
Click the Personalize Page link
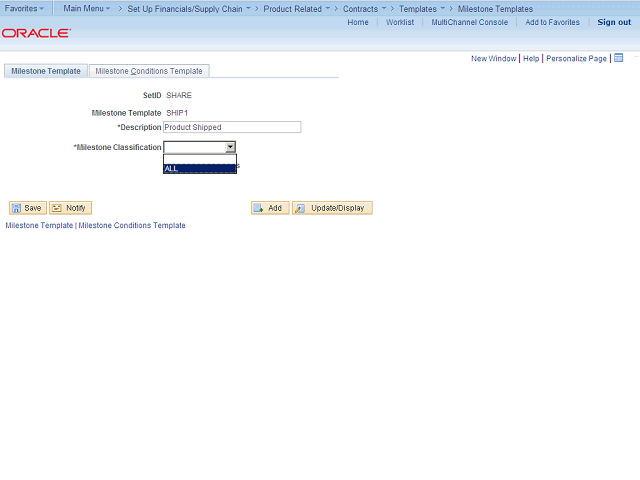576,58
